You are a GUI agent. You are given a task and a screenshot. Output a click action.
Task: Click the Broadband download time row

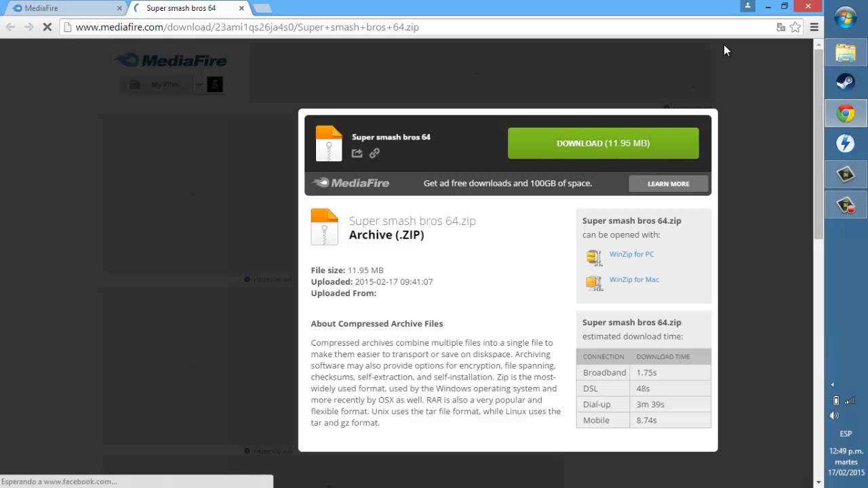(644, 373)
